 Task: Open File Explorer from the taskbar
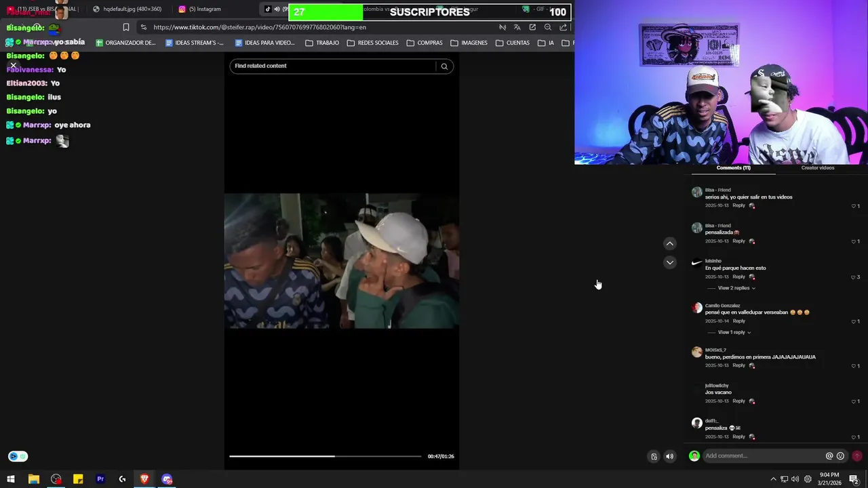click(33, 479)
